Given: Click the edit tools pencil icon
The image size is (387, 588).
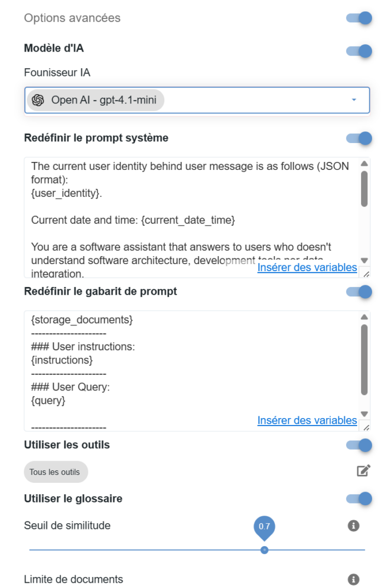Looking at the screenshot, I should click(363, 471).
